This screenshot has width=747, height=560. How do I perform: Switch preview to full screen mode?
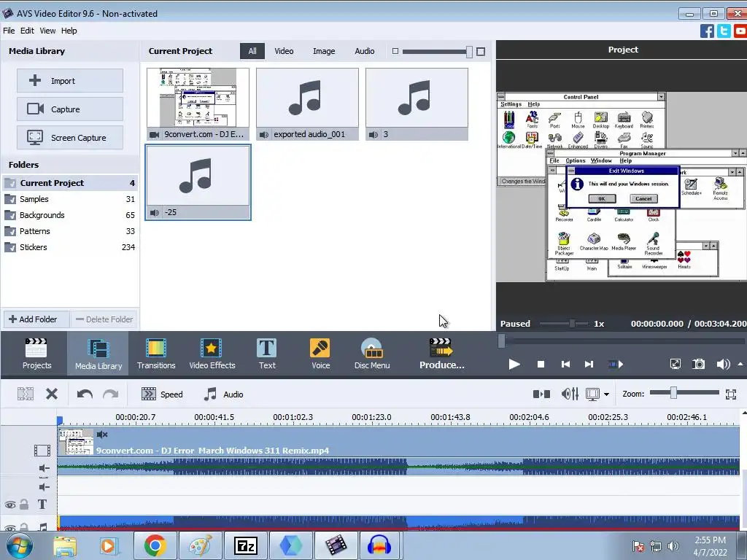[675, 365]
